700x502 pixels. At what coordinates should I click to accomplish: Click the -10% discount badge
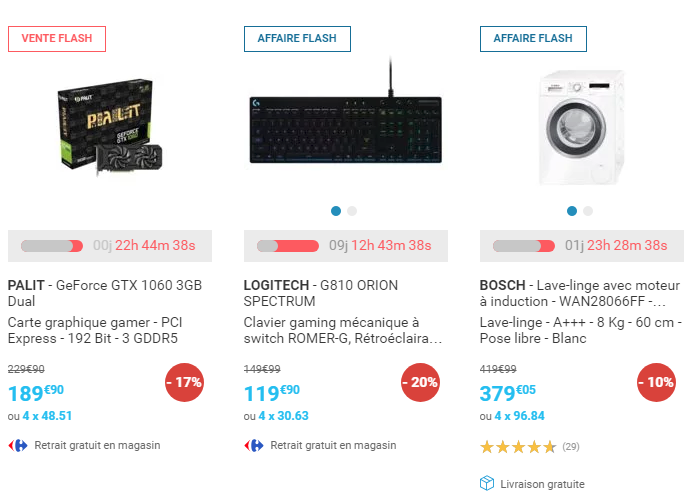point(657,382)
